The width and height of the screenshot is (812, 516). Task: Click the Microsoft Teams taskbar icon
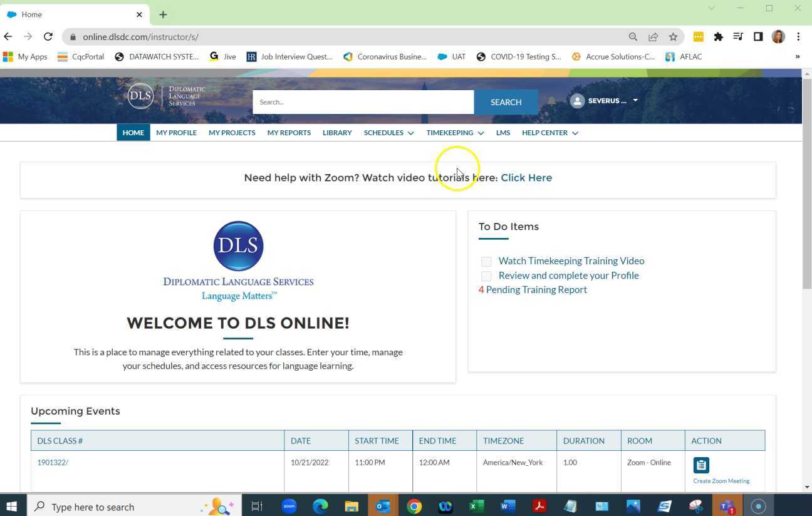pos(727,507)
